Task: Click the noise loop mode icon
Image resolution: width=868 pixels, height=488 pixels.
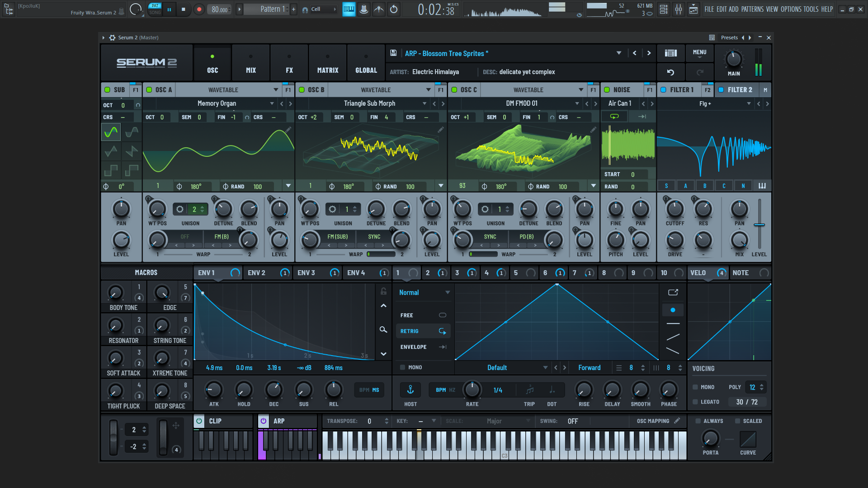Action: pos(614,117)
